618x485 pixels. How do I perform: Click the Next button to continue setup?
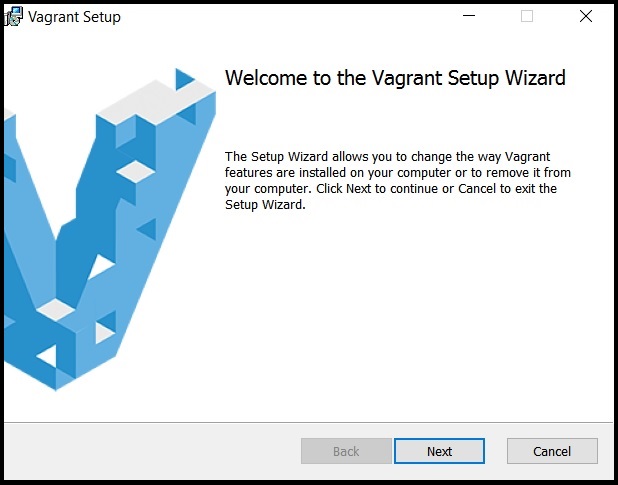tap(439, 451)
